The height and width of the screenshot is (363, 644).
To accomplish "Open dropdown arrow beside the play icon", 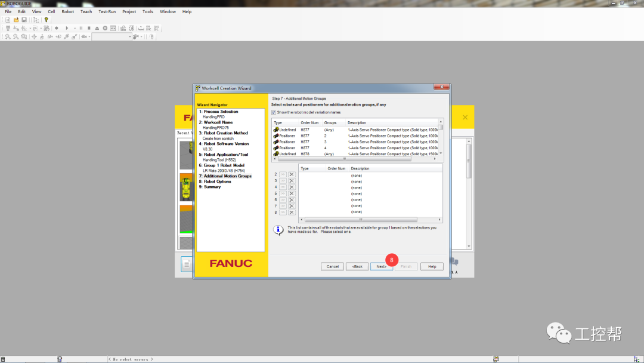I will [75, 29].
